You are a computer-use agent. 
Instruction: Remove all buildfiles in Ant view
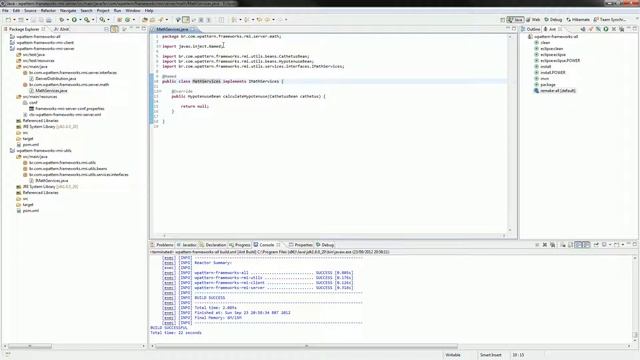click(x=622, y=29)
